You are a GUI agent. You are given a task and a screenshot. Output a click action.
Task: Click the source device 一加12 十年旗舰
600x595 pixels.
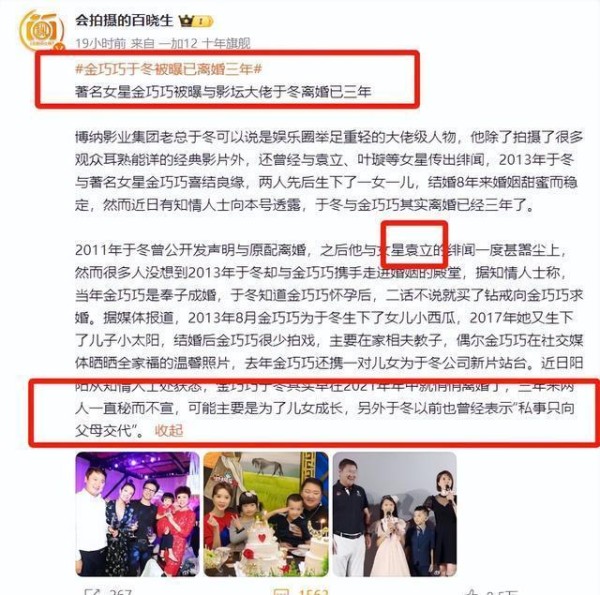pyautogui.click(x=205, y=44)
